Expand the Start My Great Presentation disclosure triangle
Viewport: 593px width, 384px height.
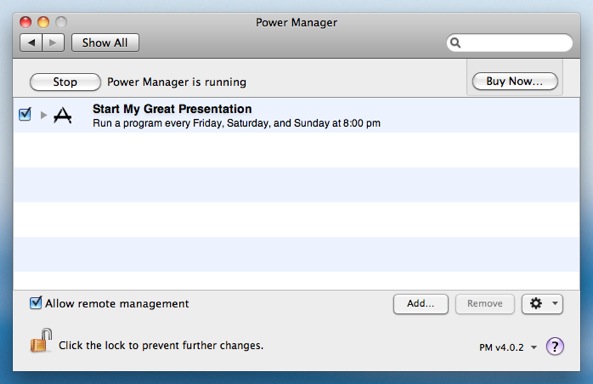click(43, 115)
